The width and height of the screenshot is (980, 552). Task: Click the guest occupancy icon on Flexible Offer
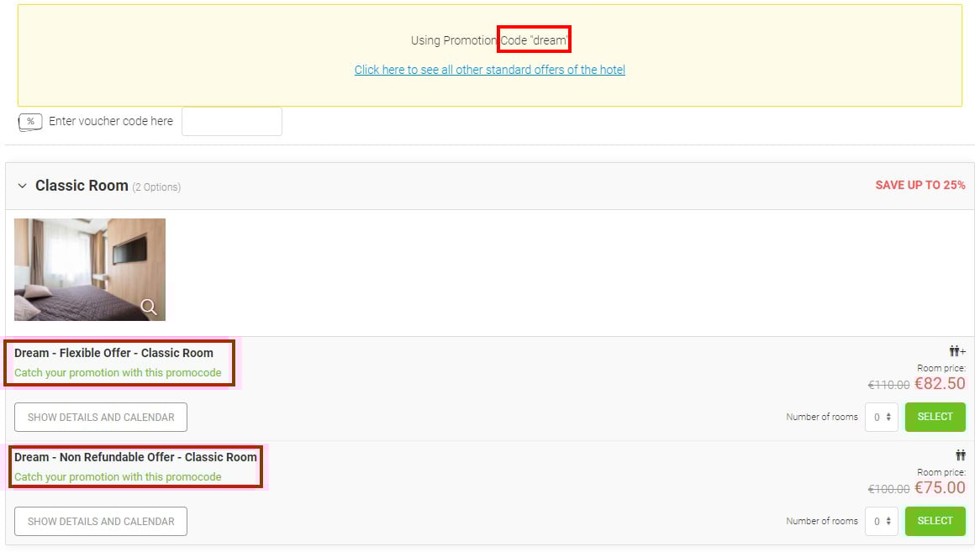tap(954, 350)
